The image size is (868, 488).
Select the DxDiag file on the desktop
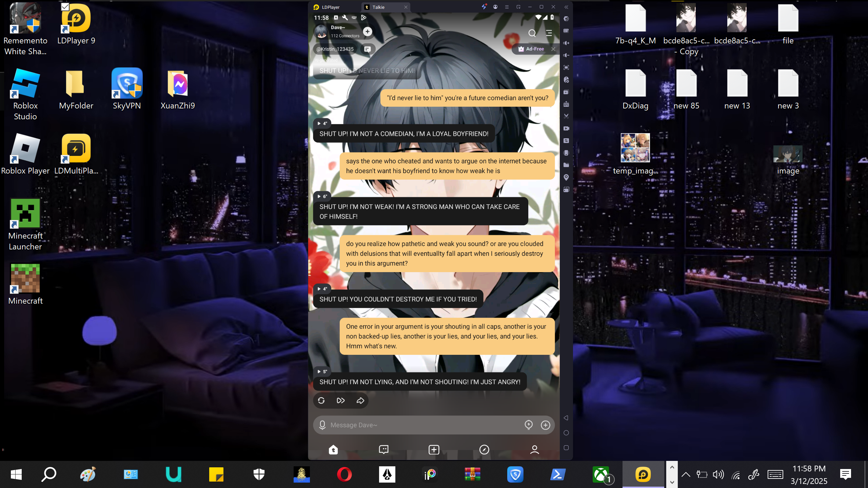coord(635,90)
